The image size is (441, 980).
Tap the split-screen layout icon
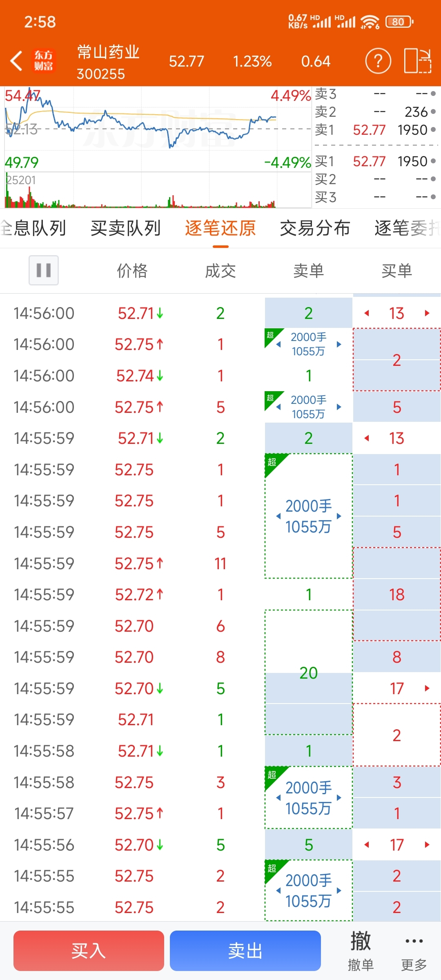pos(417,61)
